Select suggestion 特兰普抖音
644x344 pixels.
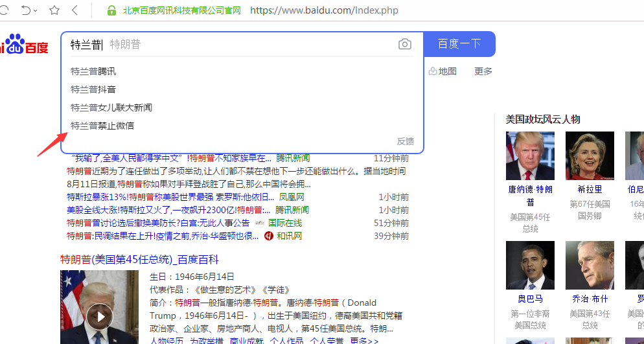(x=242, y=89)
